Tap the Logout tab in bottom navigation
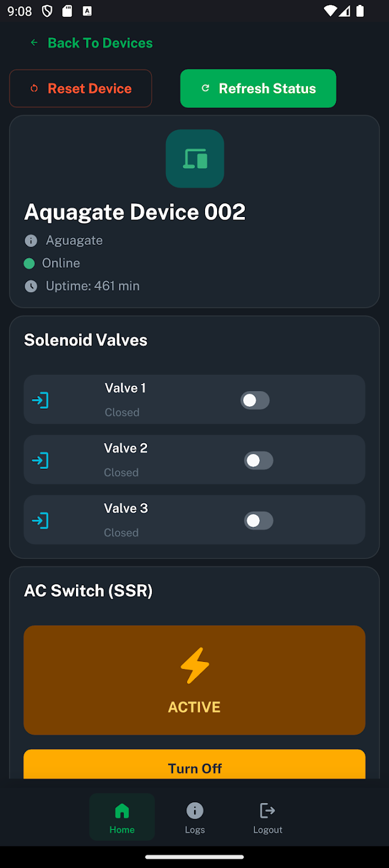Screen dimensions: 389x868 (x=267, y=817)
